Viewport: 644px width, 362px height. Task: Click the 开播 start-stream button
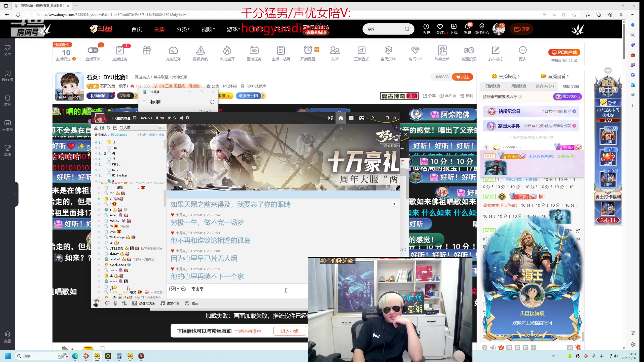pos(521,29)
